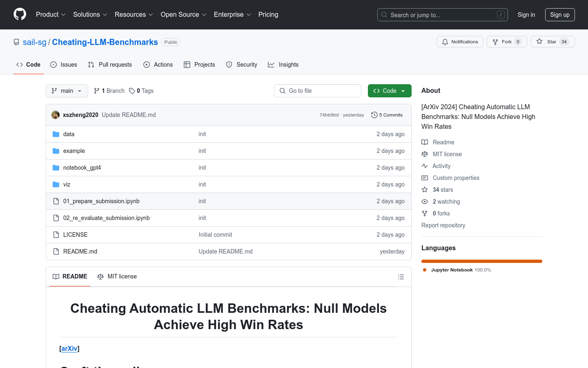Switch to the Issues tab
This screenshot has width=588, height=368.
point(64,65)
